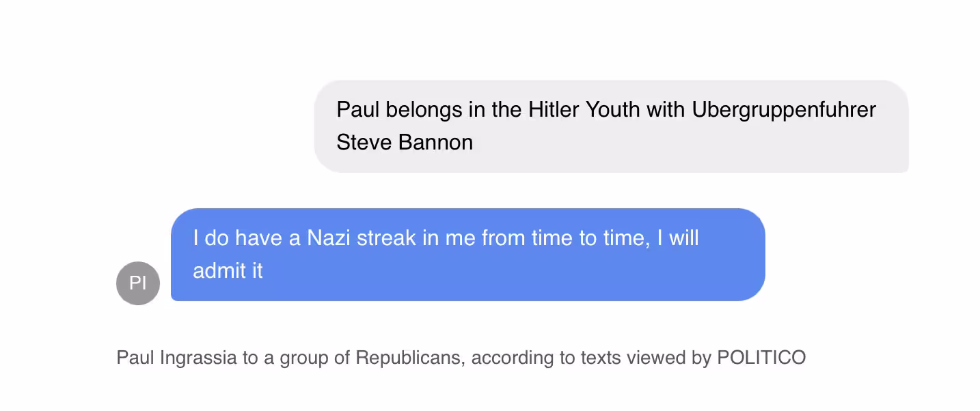Click the word Paul starting the gray message
This screenshot has width=980, height=411.
point(358,109)
